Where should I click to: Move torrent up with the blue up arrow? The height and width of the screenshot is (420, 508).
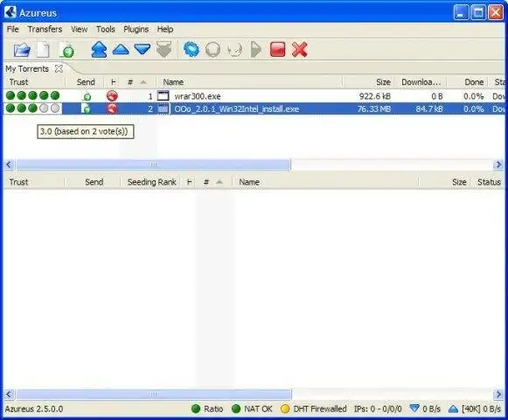[x=121, y=49]
